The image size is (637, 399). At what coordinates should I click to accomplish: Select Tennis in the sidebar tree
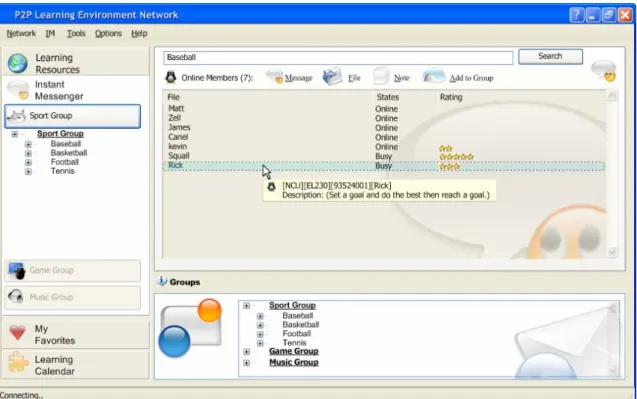click(x=63, y=171)
